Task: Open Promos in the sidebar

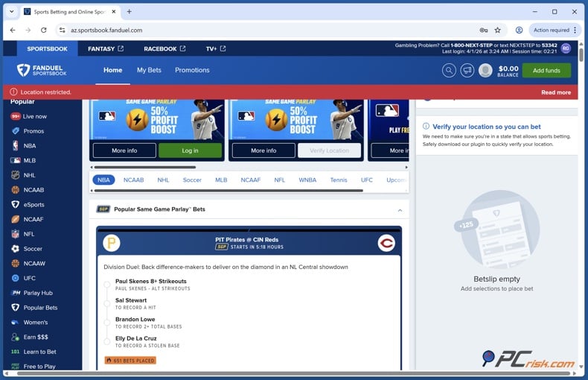Action: pos(28,131)
